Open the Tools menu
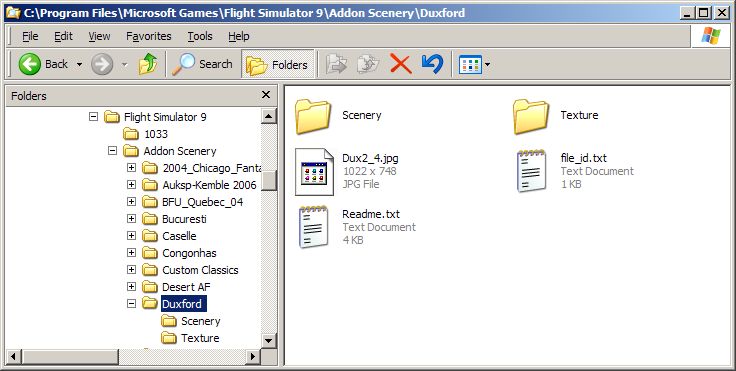The image size is (736, 371). 200,36
